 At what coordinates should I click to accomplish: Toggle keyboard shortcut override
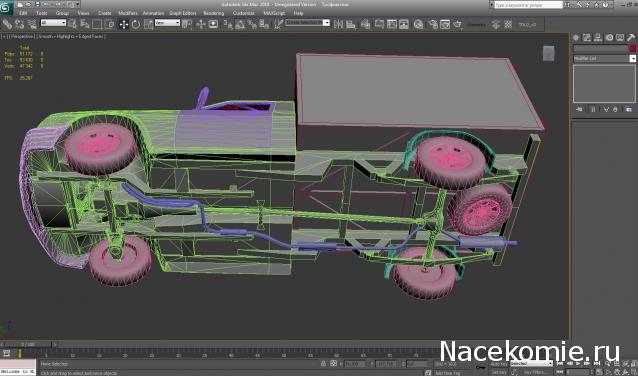point(213,24)
